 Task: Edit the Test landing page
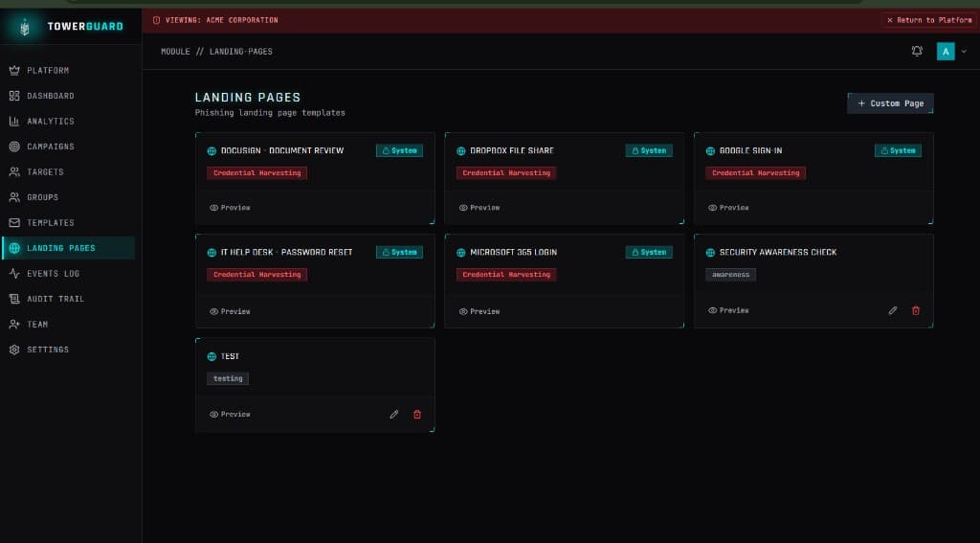(x=393, y=414)
